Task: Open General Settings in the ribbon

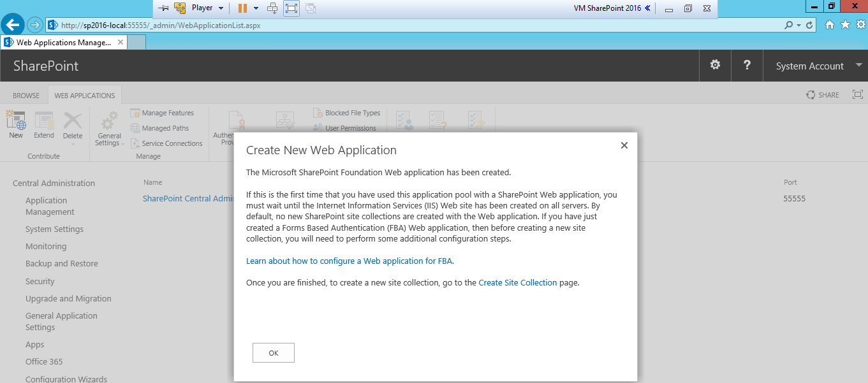Action: (x=110, y=128)
